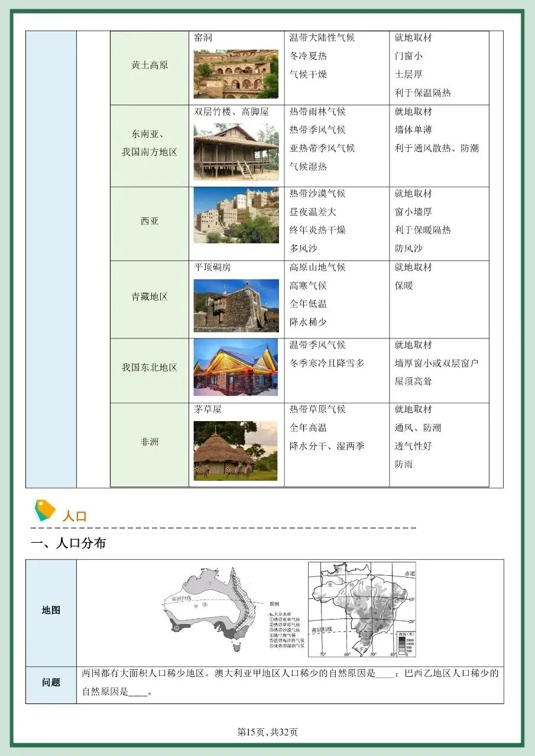This screenshot has height=756, width=535.
Task: Click the text 降水稀少
Action: click(308, 322)
